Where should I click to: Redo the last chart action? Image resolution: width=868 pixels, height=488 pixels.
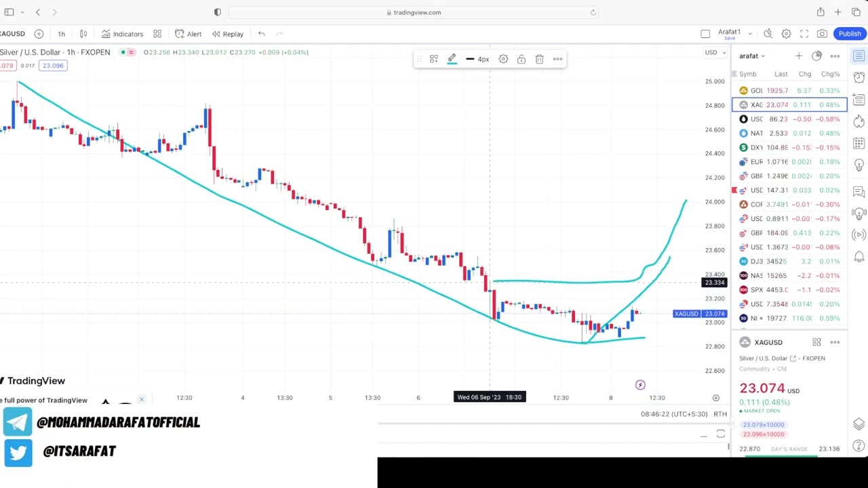point(279,34)
